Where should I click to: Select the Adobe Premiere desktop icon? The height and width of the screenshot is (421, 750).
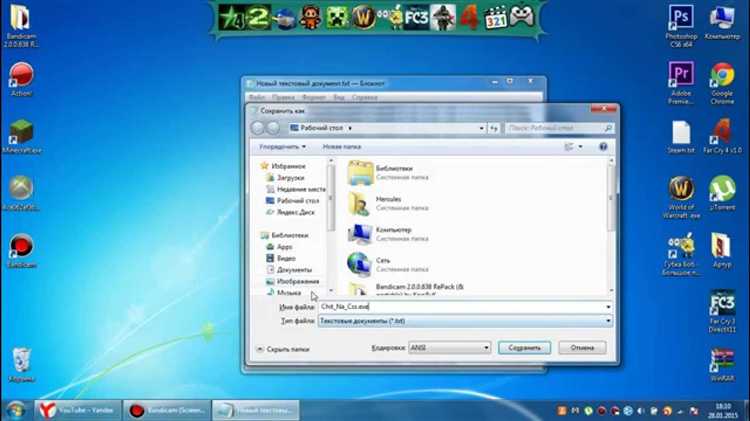(681, 83)
